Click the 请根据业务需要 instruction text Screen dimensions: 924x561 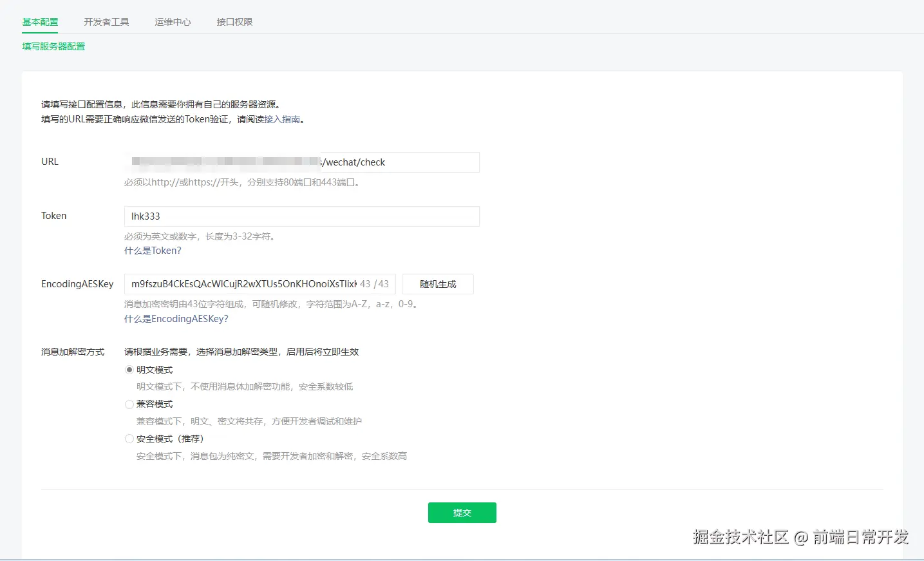[x=241, y=352]
